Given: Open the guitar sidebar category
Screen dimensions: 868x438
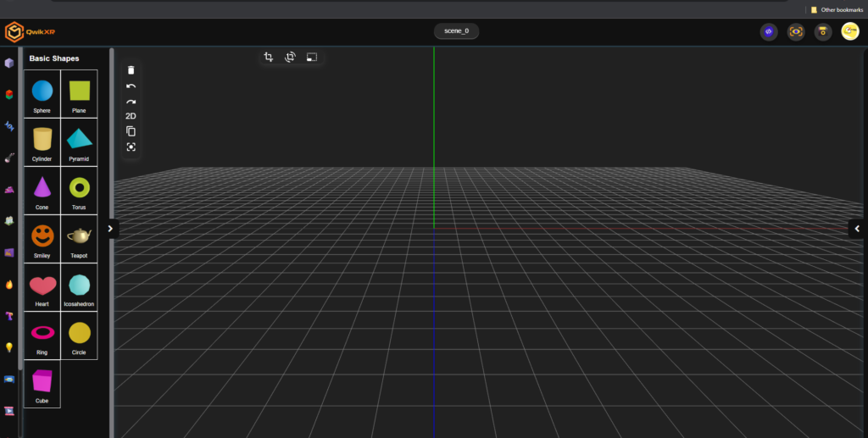Looking at the screenshot, I should (8, 158).
